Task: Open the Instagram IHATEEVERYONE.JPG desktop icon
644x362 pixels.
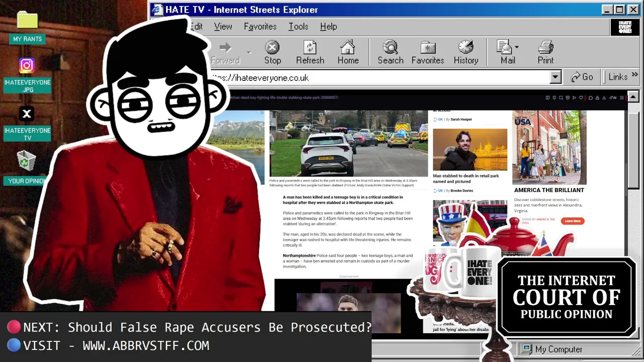Action: [27, 76]
